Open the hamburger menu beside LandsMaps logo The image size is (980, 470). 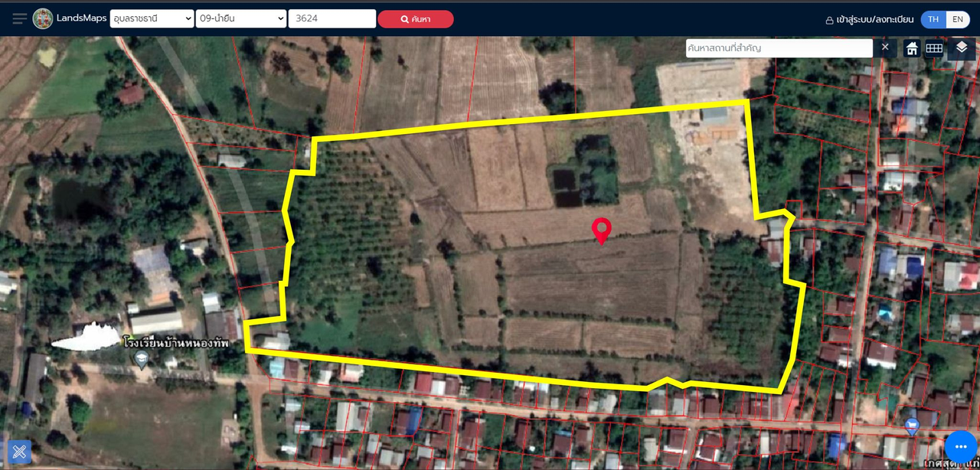point(19,18)
